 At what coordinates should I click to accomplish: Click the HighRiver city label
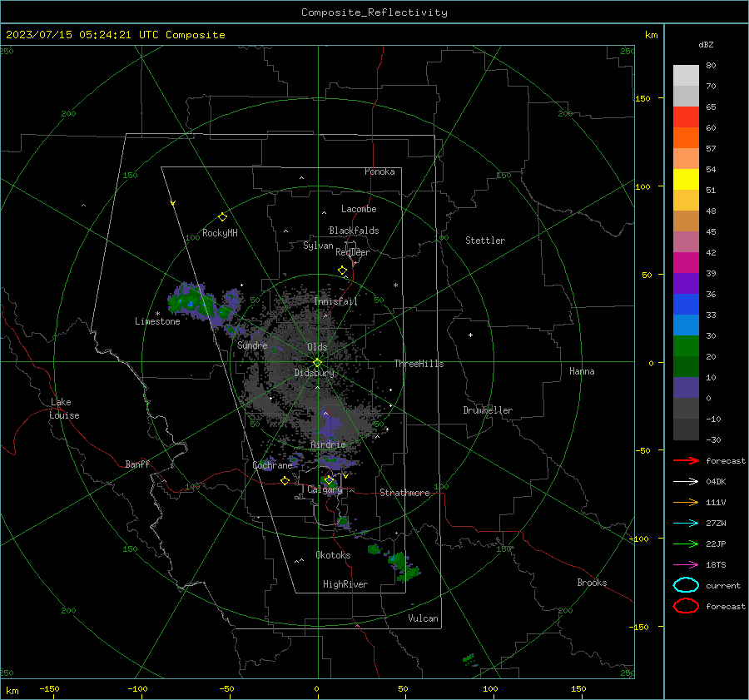click(345, 584)
